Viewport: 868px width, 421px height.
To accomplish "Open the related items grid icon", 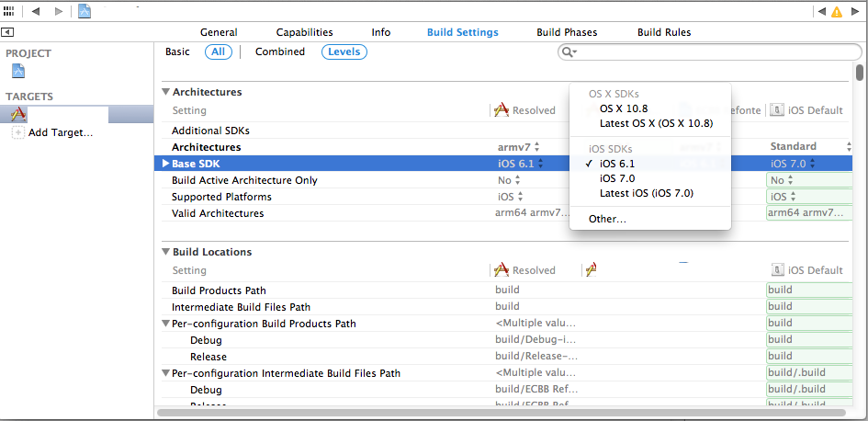I will (8, 11).
